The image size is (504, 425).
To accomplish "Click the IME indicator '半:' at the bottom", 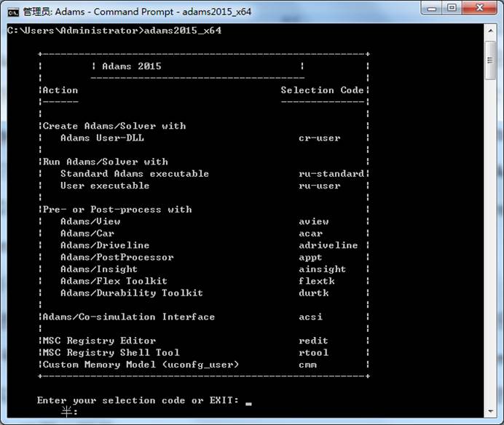I will tap(69, 411).
